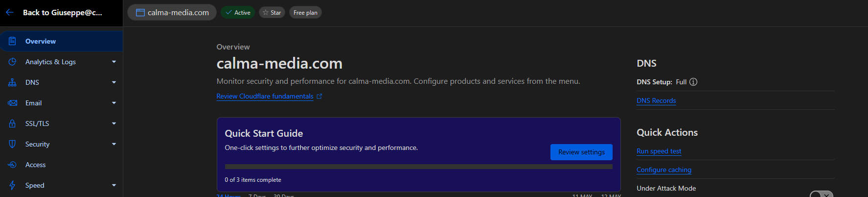Click the SSL/TLS lock icon
The height and width of the screenshot is (197, 868).
pyautogui.click(x=12, y=123)
